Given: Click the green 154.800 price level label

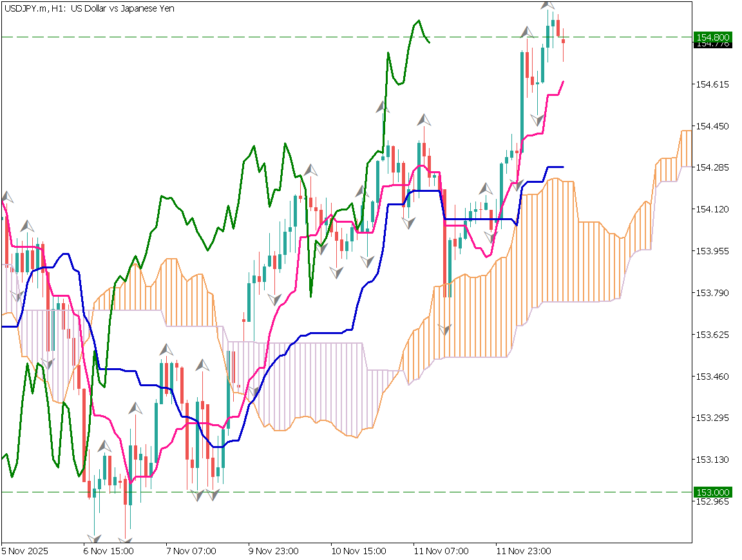Looking at the screenshot, I should [x=712, y=37].
